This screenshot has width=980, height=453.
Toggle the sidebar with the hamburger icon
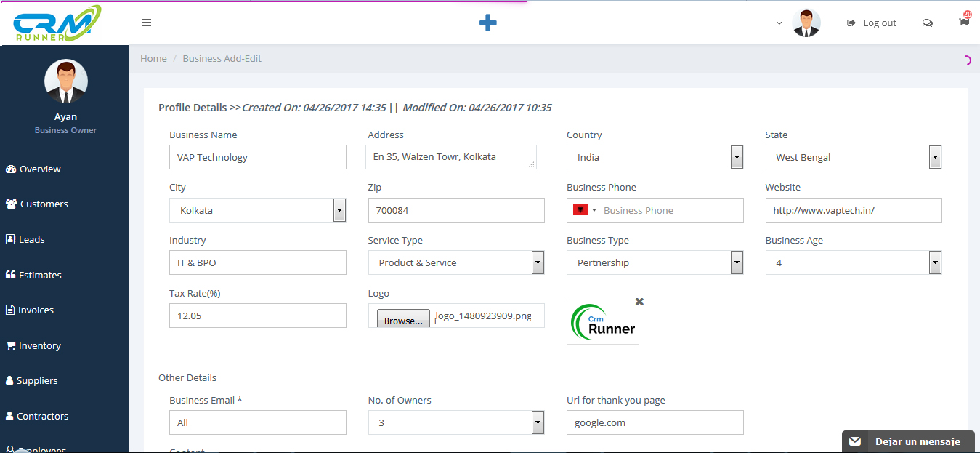(147, 23)
